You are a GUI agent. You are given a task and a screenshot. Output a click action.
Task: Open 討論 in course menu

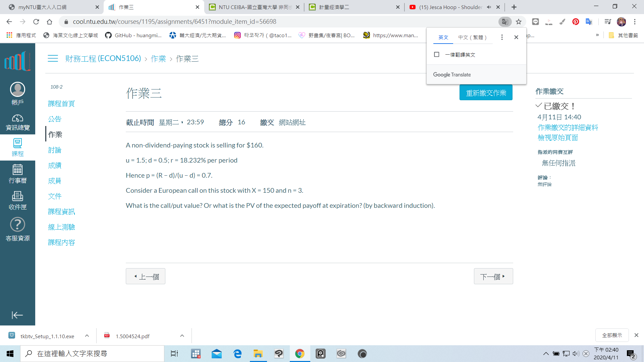click(x=55, y=150)
